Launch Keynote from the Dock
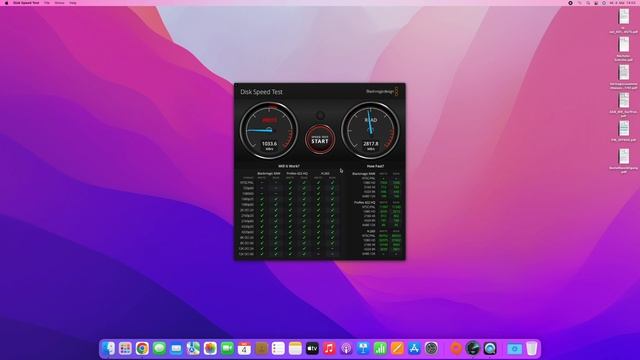The height and width of the screenshot is (360, 640). tap(363, 348)
